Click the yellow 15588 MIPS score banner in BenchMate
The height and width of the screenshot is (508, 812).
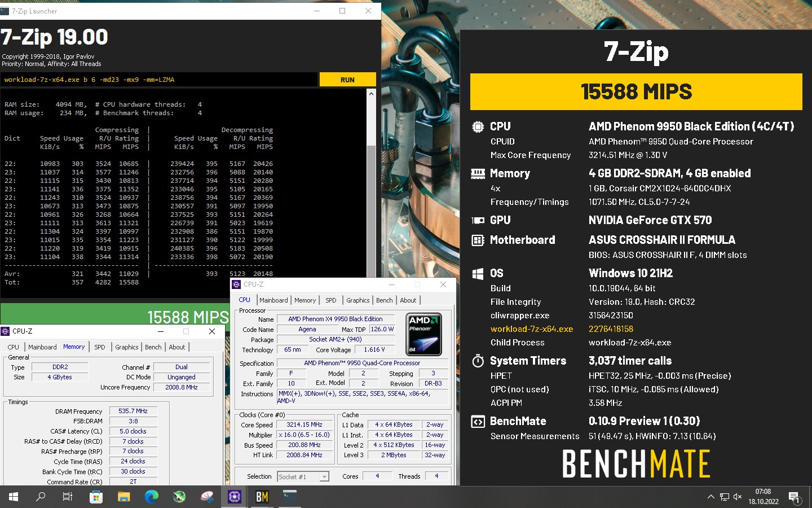[x=636, y=91]
